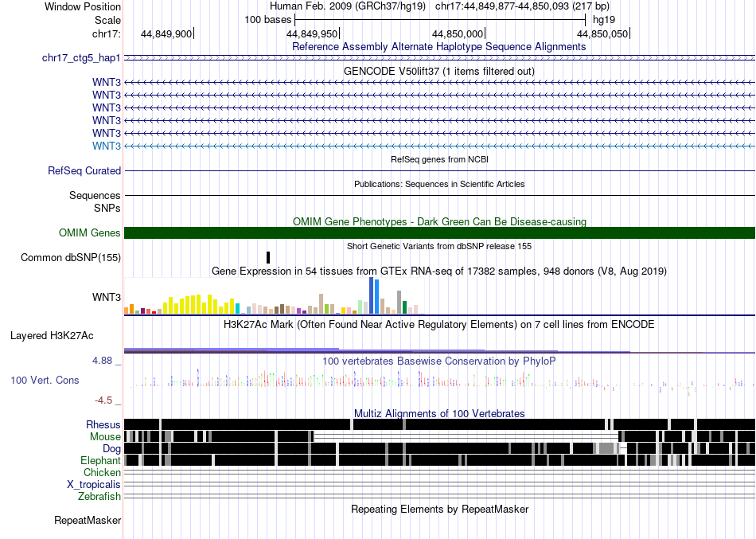Click the Human Feb. 2009 (GRCh37/hg19) text
Viewport: 756px width, 539px height.
coord(348,6)
